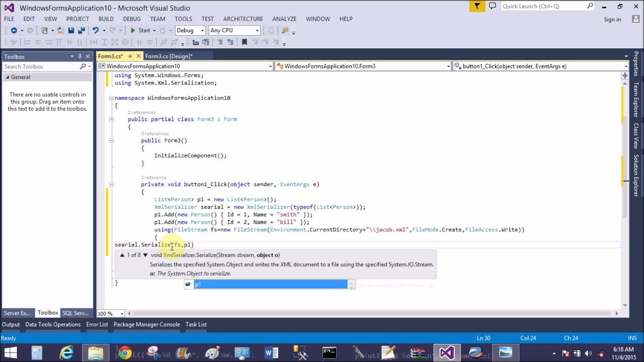644x362 pixels.
Task: Open the Task List tab
Action: point(196,324)
